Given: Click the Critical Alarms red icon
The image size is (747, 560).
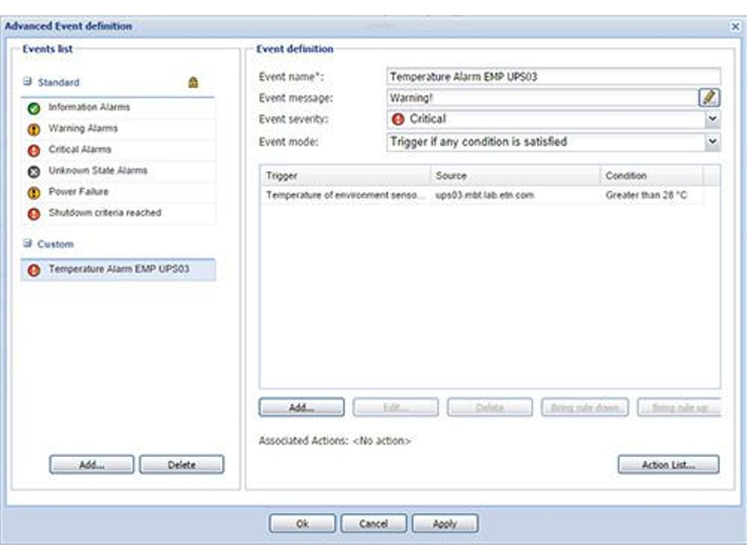Looking at the screenshot, I should click(34, 151).
